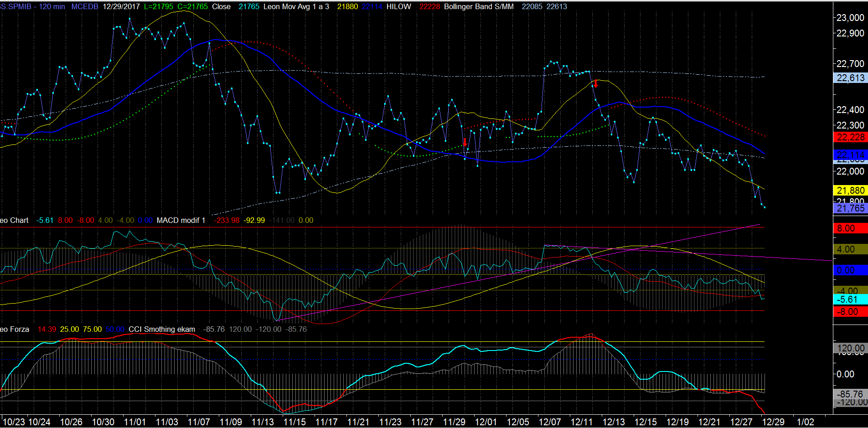
Task: Click the 12/11 date on time axis
Action: 582,422
